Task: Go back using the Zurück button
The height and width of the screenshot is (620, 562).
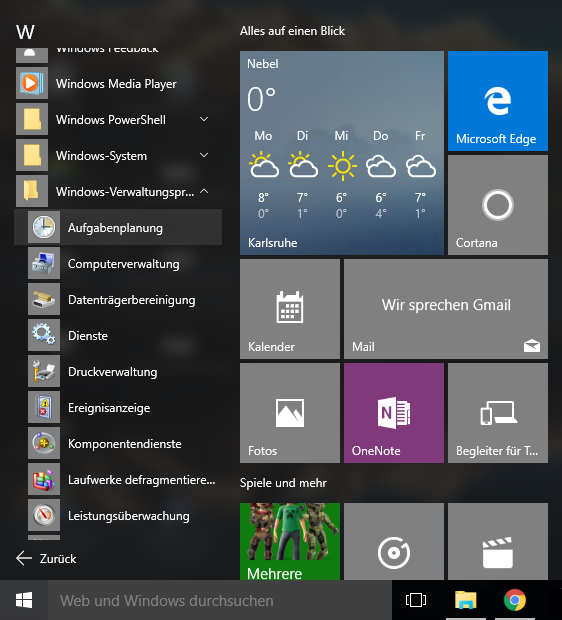Action: 46,558
